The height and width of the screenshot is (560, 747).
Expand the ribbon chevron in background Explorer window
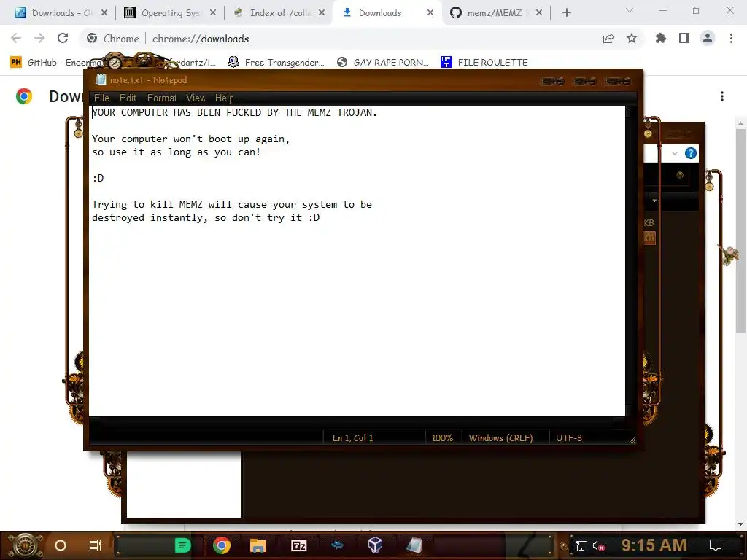[x=675, y=153]
